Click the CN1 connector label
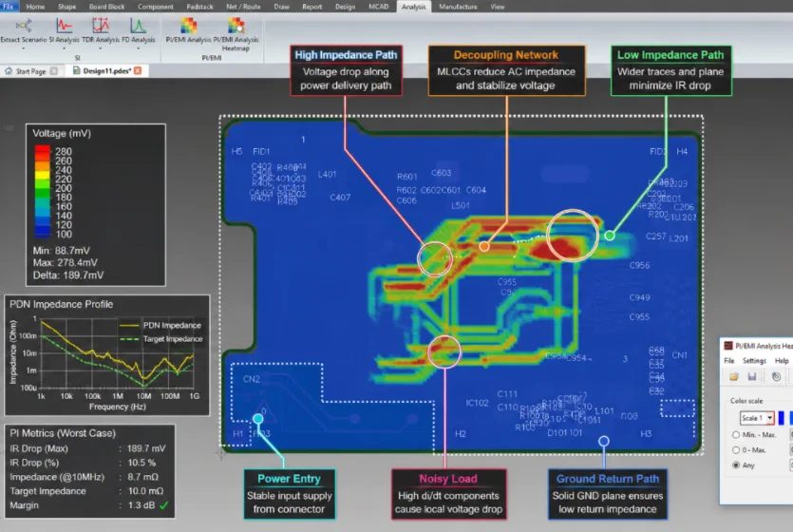The image size is (793, 532). coord(680,355)
